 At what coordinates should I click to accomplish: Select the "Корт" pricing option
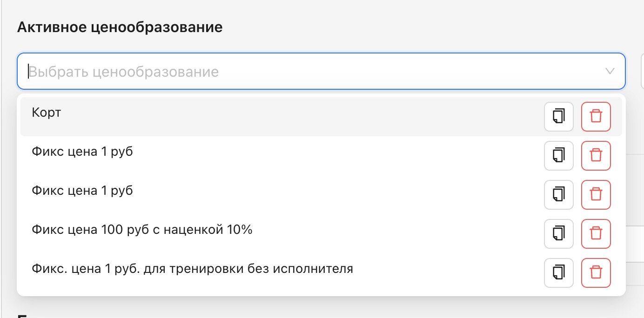[47, 113]
